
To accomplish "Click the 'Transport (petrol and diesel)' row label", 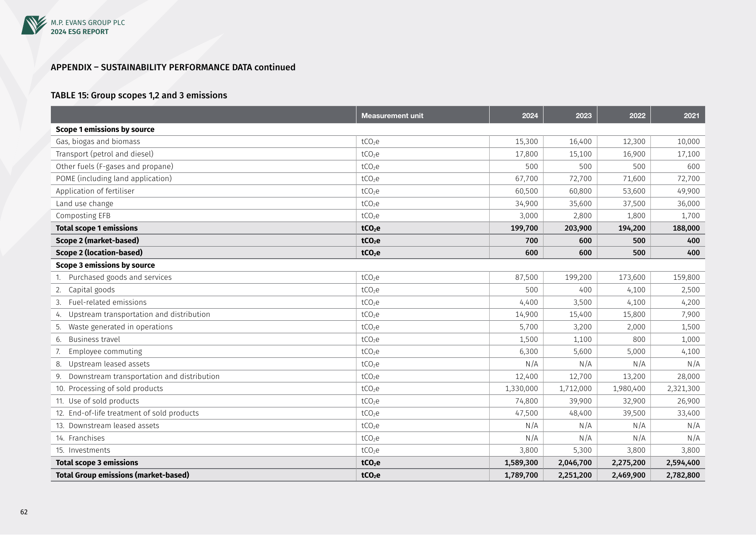I will (105, 154).
